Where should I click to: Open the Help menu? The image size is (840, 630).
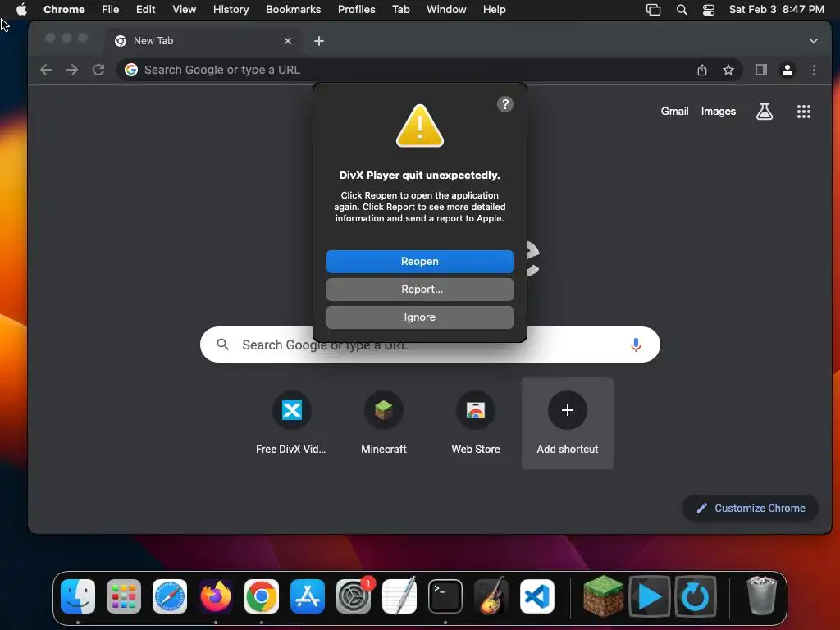494,9
